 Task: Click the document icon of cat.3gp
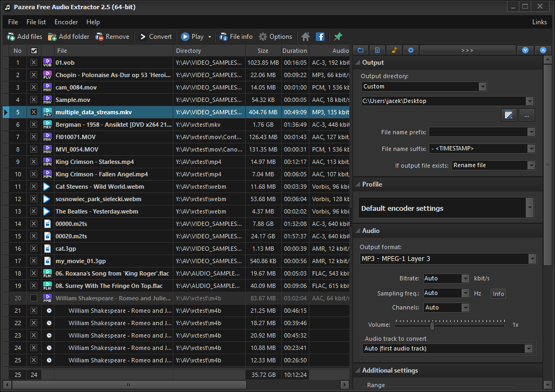[x=48, y=249]
